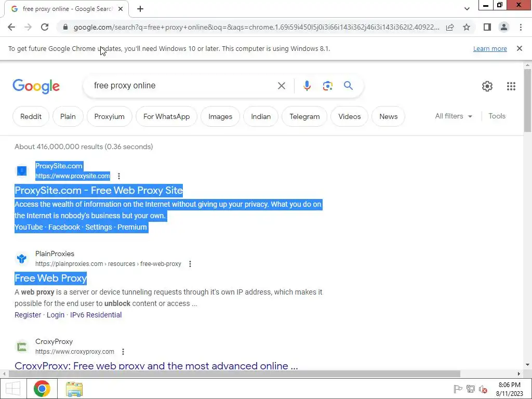The width and height of the screenshot is (532, 399).
Task: Click the About 416,000,000 results text
Action: coord(84,147)
